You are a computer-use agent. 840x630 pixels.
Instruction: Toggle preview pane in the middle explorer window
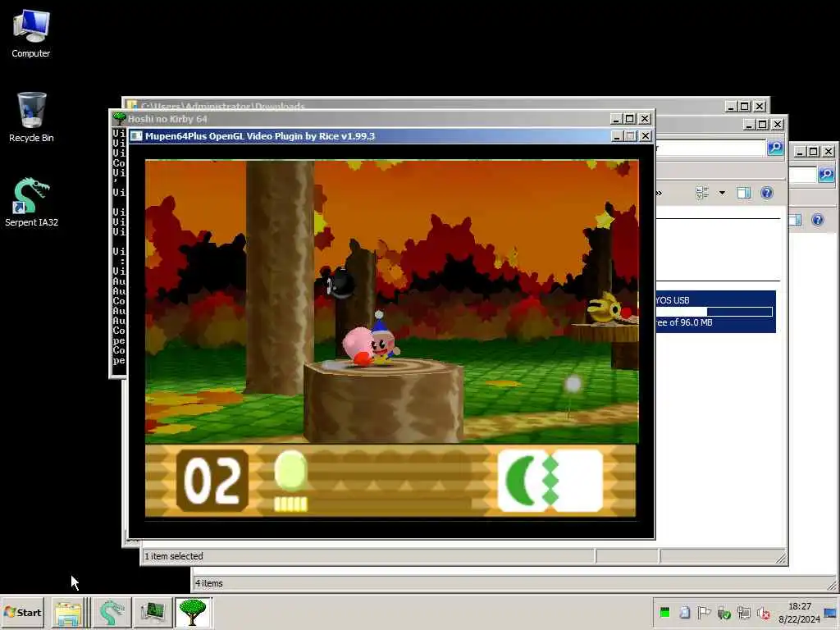click(744, 193)
